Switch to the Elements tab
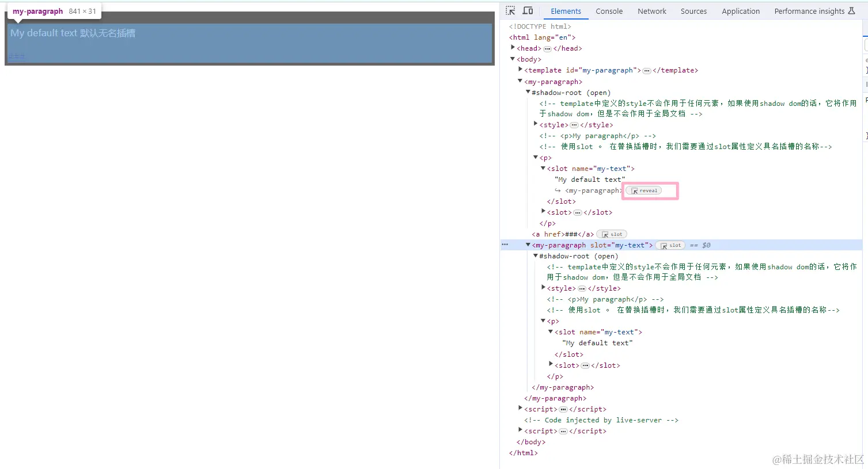 coord(566,11)
